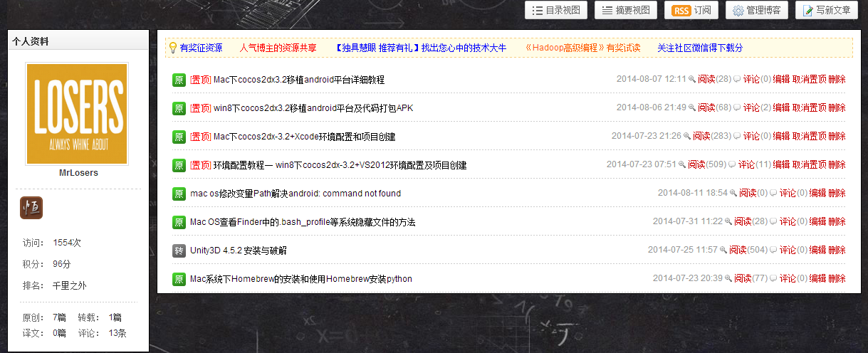
Task: Click comment bubble icon on command not found row
Action: coord(774,194)
